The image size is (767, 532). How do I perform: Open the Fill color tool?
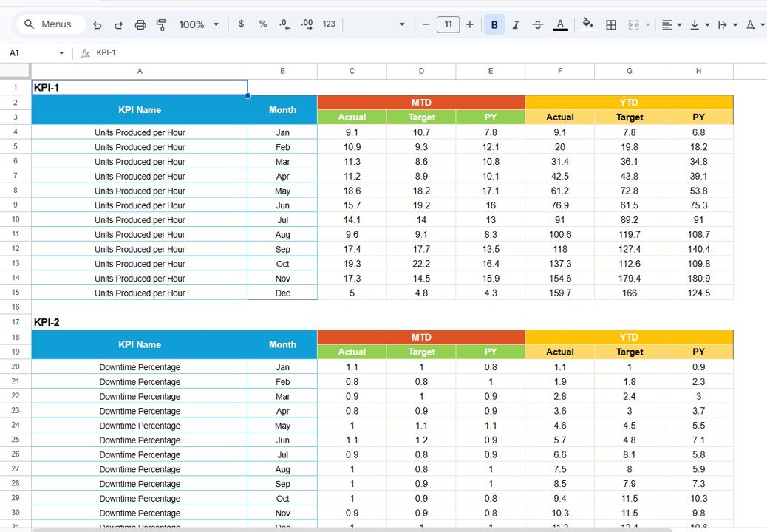[587, 24]
